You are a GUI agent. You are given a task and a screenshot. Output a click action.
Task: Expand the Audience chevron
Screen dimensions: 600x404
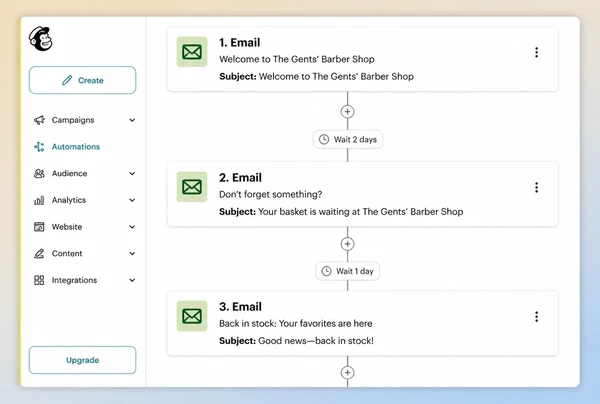point(132,174)
